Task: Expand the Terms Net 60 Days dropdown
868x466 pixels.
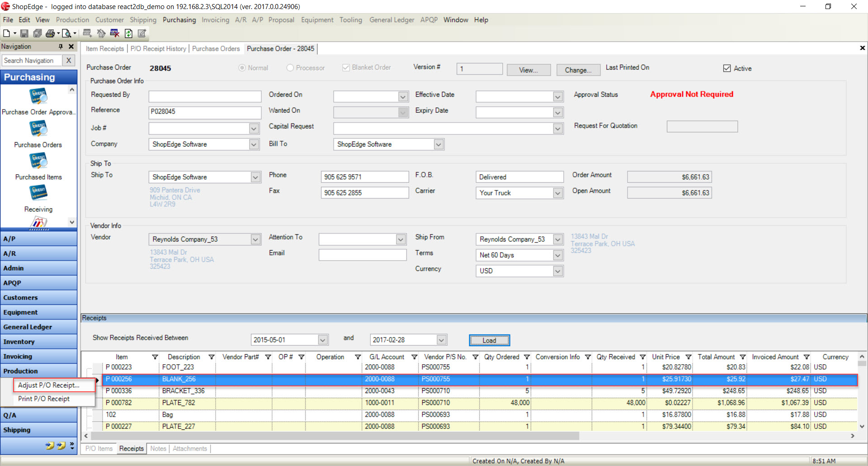Action: 558,255
